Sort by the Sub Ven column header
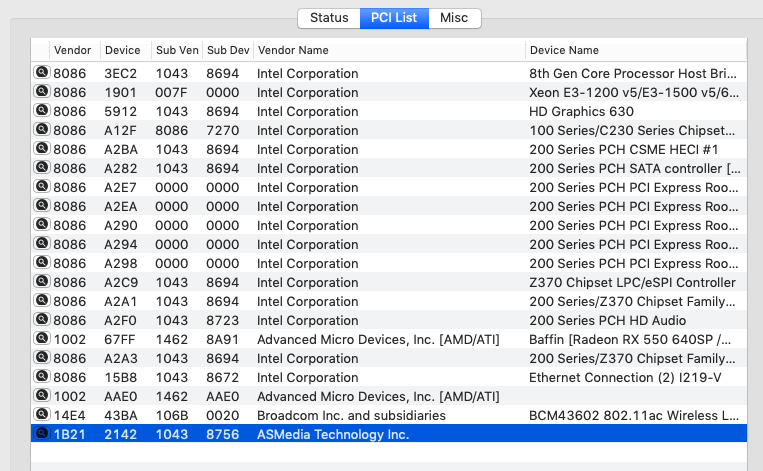This screenshot has width=763, height=471. [x=177, y=50]
